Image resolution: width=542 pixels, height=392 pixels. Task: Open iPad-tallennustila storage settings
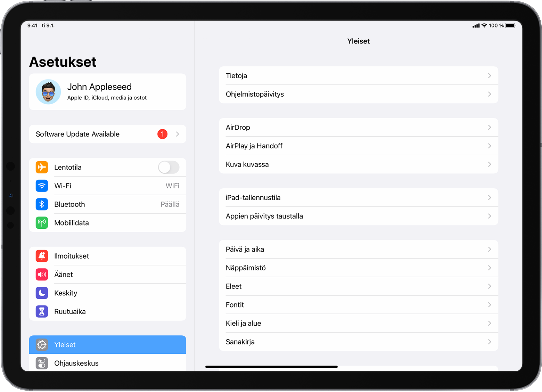[358, 198]
